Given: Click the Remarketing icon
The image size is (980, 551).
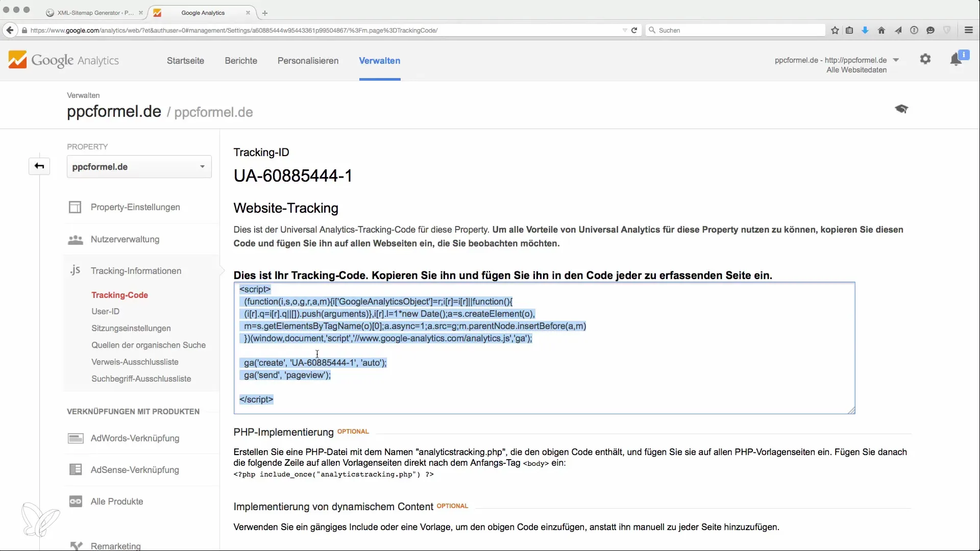Looking at the screenshot, I should [76, 546].
